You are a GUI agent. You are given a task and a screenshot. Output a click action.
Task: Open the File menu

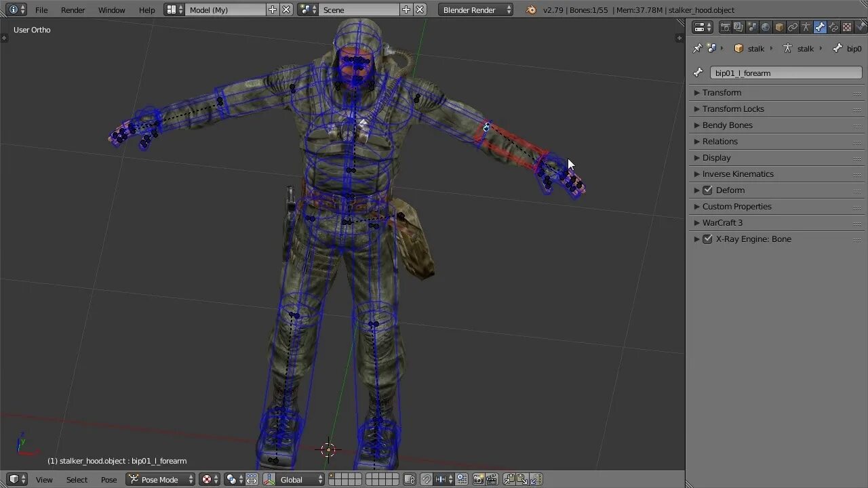(x=41, y=10)
